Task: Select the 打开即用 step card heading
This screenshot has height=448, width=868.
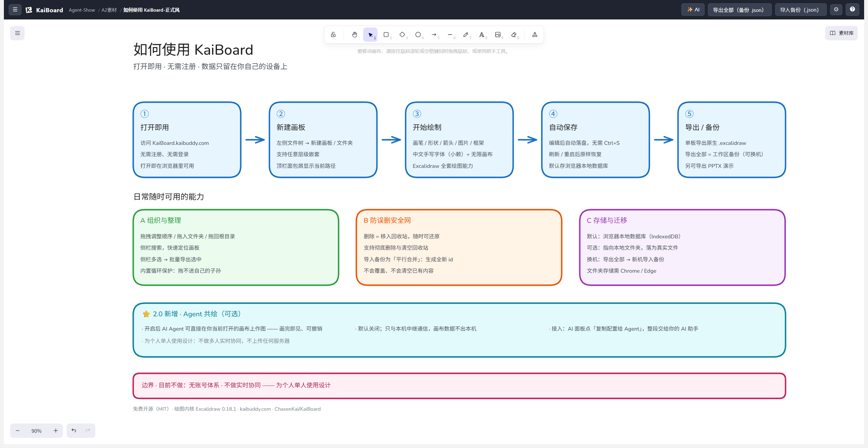Action: tap(155, 127)
